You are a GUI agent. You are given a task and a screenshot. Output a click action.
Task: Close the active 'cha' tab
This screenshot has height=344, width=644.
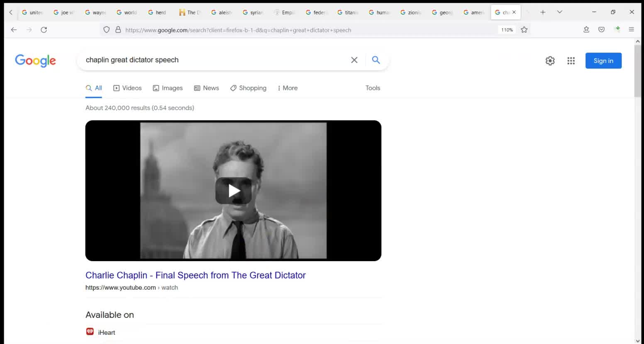click(x=514, y=12)
